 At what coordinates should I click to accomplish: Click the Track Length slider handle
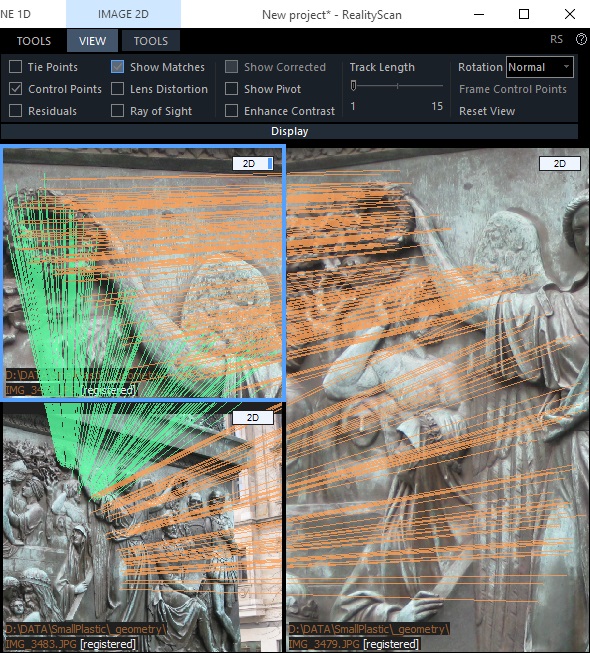click(x=353, y=85)
